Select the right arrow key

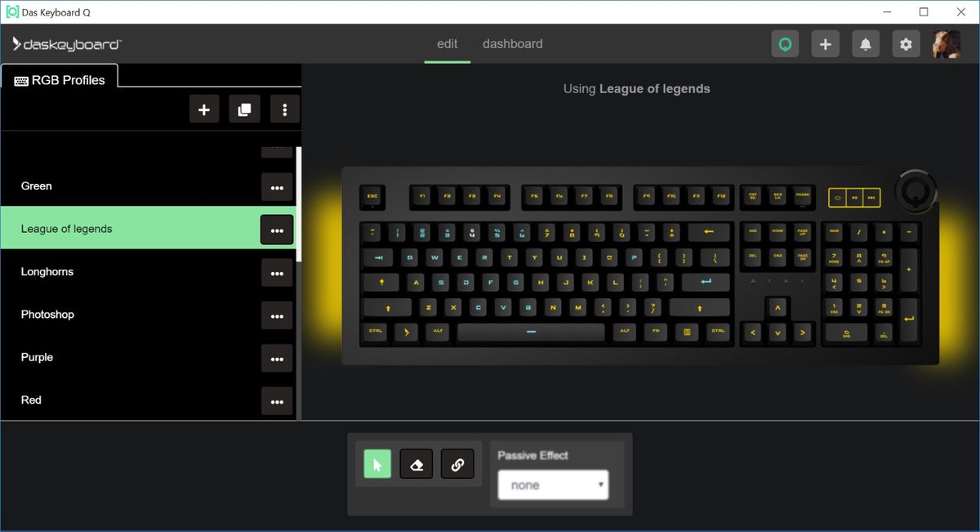(x=803, y=333)
